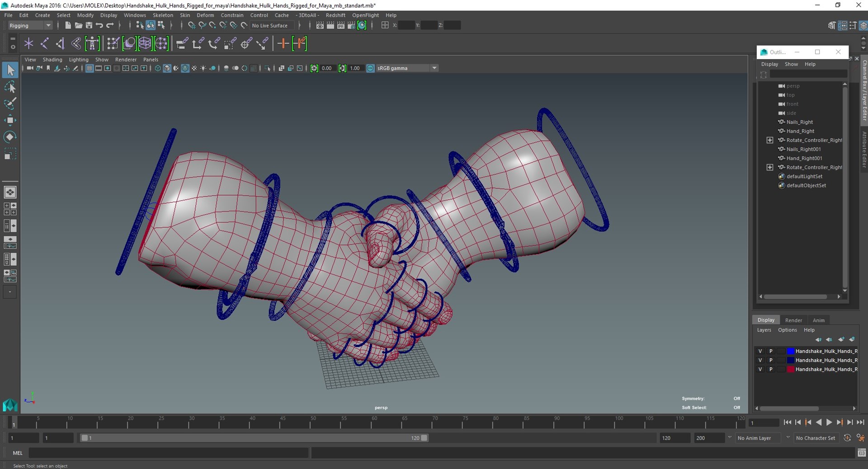This screenshot has height=469, width=868.
Task: Toggle MEL/Python command line language
Action: point(18,453)
